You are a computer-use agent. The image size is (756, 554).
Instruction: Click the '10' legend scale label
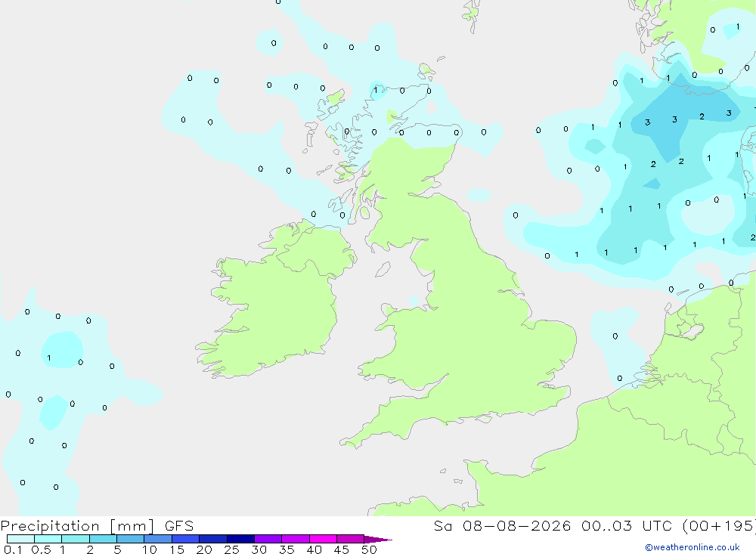(150, 549)
